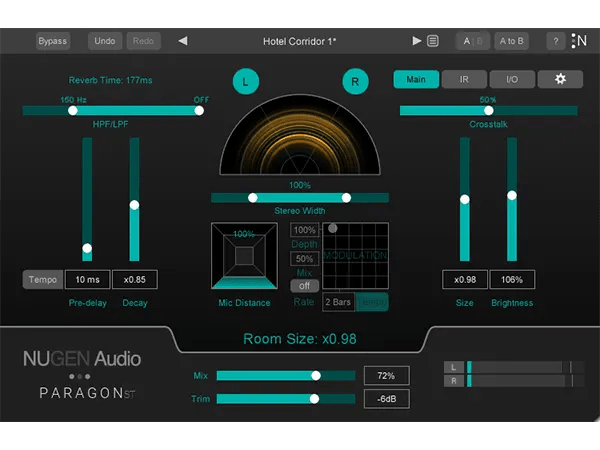The width and height of the screenshot is (600, 450).
Task: Click the Pre-delay vertical slider handle
Action: point(87,248)
